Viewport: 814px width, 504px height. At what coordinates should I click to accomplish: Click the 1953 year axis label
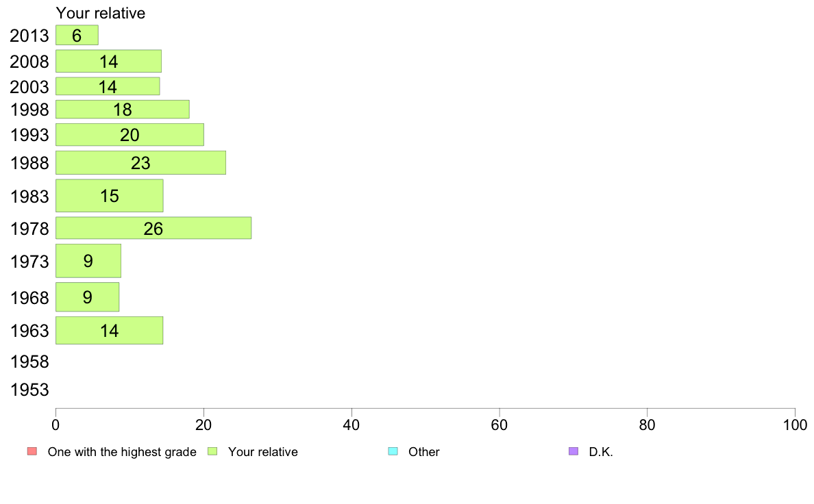point(29,389)
